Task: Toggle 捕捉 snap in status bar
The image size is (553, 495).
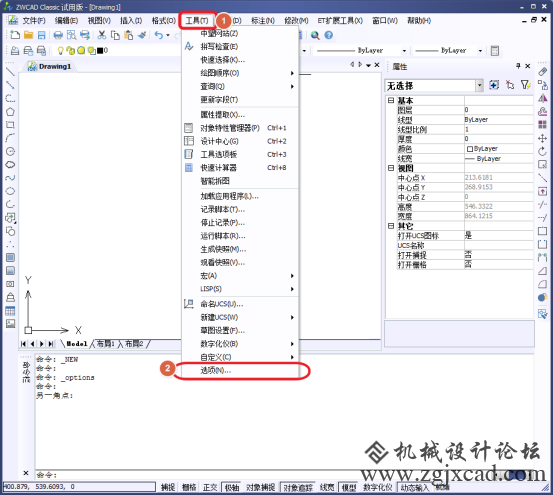Action: coord(168,487)
